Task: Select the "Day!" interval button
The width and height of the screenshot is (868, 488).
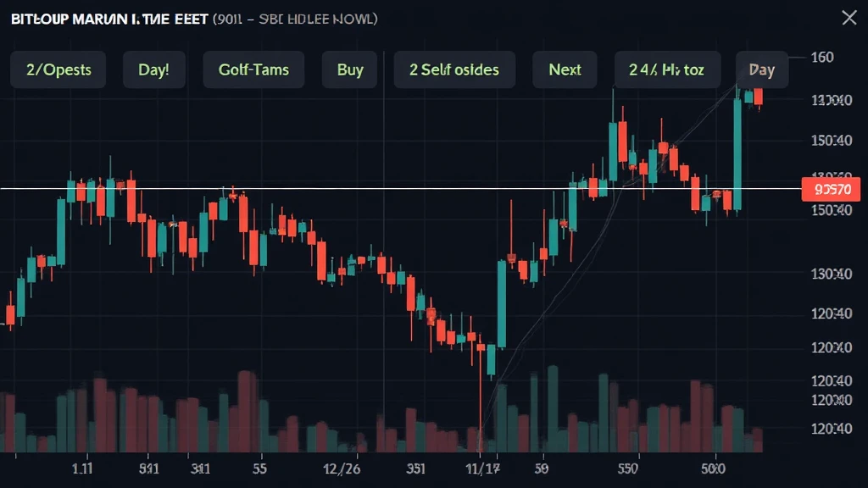Action: pyautogui.click(x=153, y=69)
